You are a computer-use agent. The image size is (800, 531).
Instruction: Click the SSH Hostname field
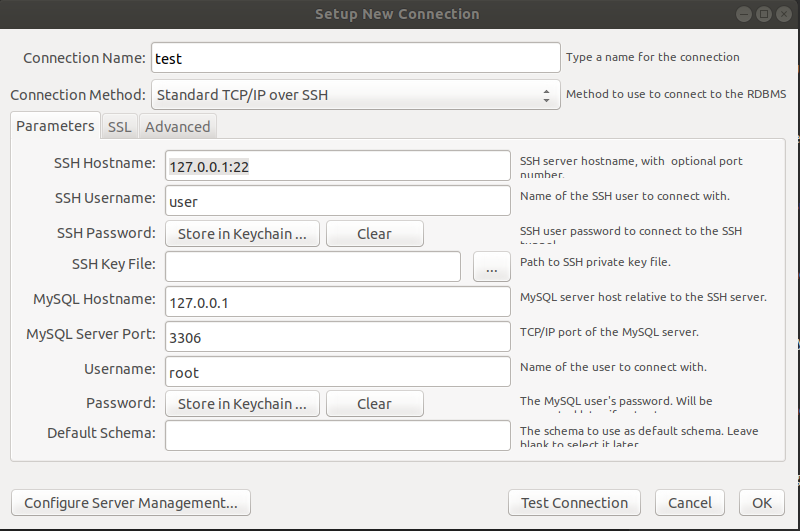[x=337, y=167]
